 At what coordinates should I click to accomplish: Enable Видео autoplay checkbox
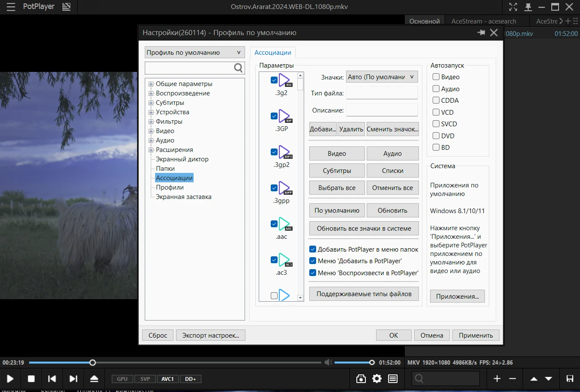(436, 77)
